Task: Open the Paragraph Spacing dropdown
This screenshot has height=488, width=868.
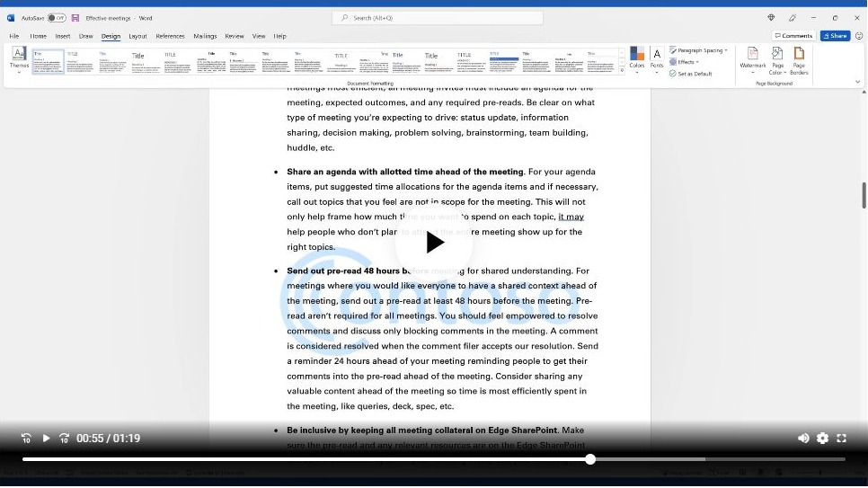Action: (698, 50)
